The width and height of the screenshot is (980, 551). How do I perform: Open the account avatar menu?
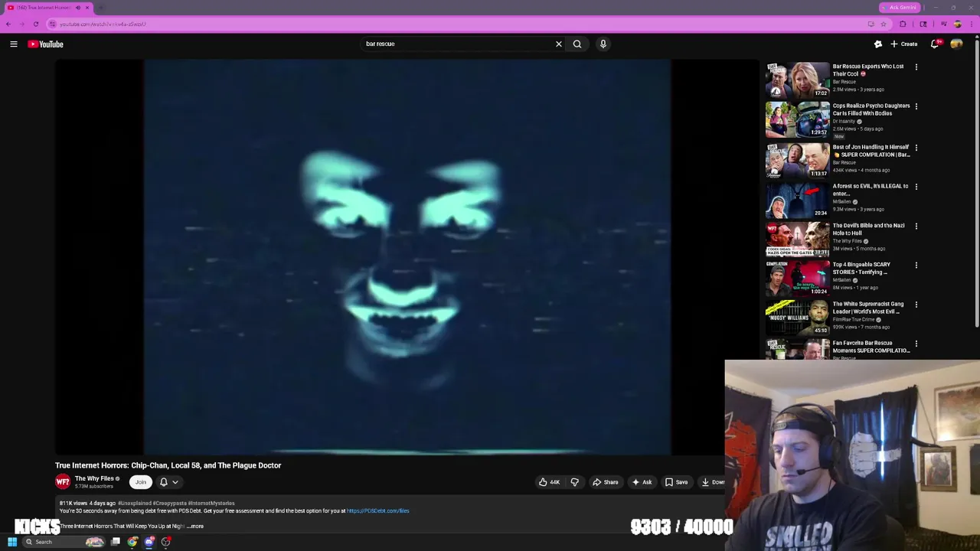956,44
